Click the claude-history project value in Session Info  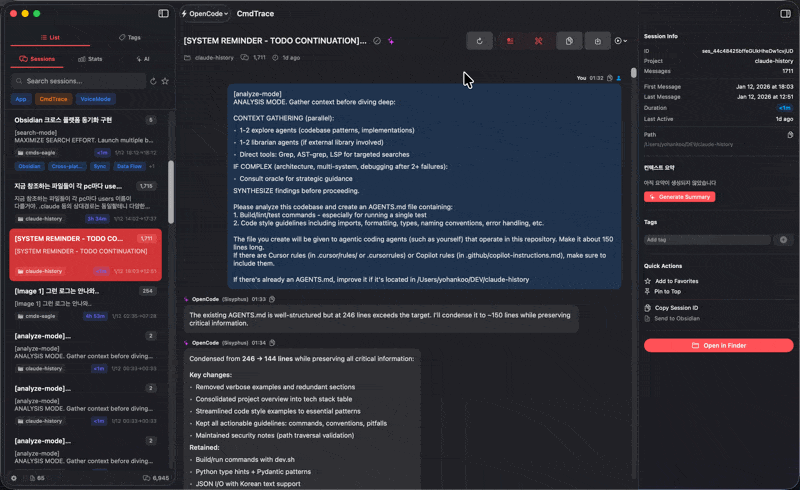(773, 61)
